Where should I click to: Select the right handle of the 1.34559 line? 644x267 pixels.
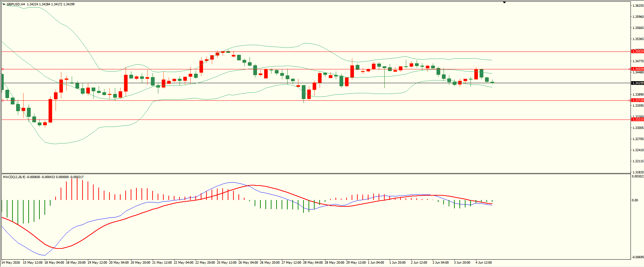click(x=630, y=69)
